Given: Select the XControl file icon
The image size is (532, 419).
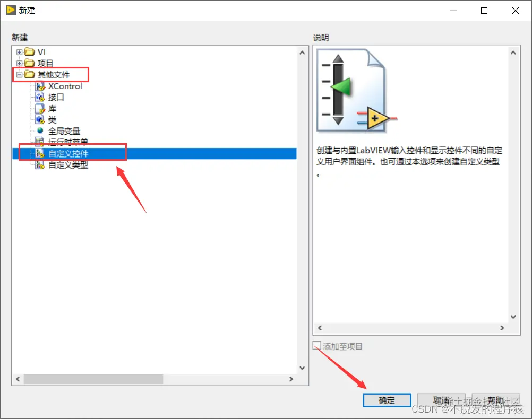Looking at the screenshot, I should pos(40,86).
